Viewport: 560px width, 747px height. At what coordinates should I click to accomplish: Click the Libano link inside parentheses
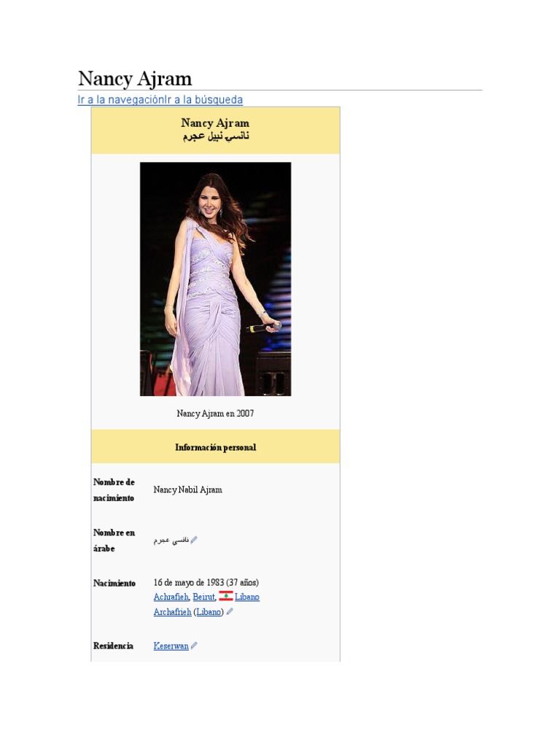pyautogui.click(x=209, y=612)
